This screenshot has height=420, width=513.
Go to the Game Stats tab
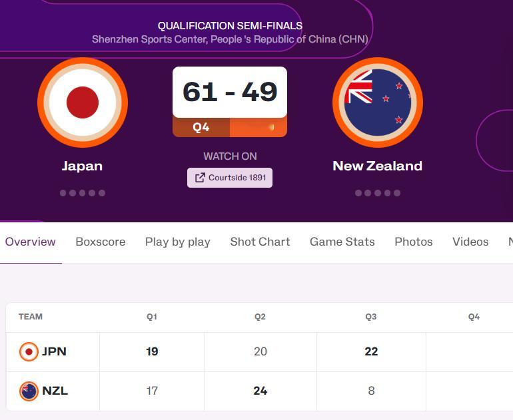point(342,242)
